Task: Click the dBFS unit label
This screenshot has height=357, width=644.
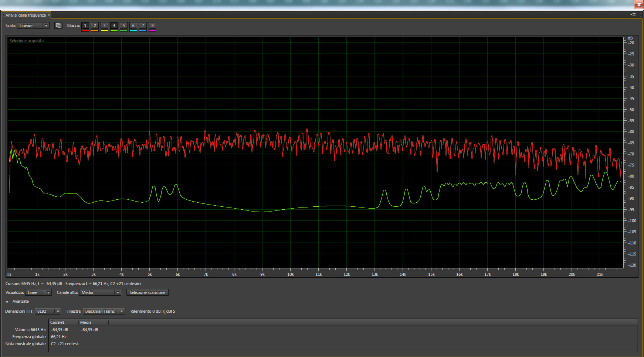Action: [x=171, y=311]
